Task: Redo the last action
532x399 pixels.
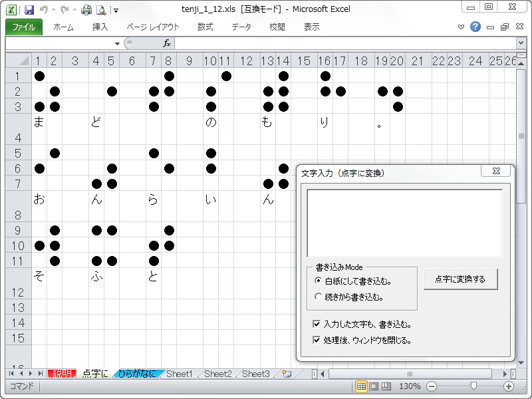Action: (x=65, y=9)
